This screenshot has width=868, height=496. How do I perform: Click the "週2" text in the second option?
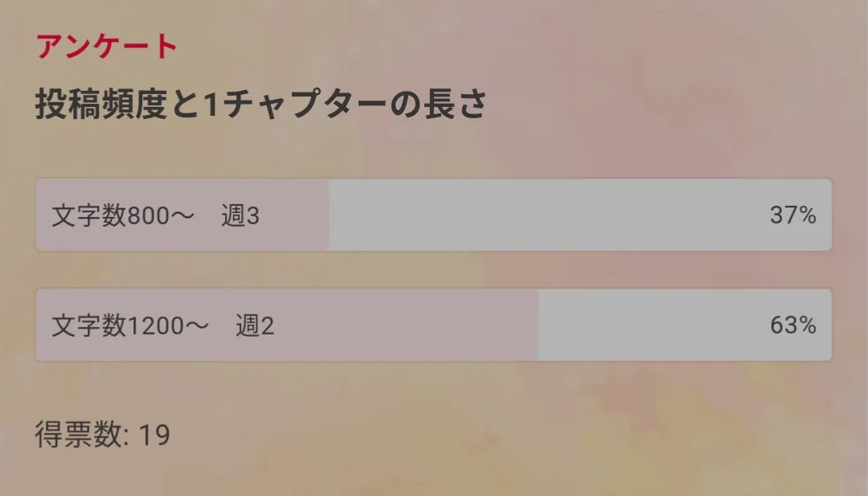255,326
